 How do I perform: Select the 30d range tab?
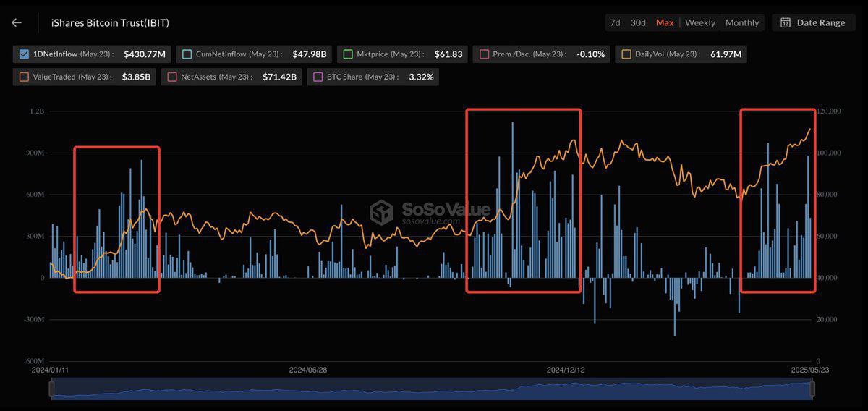point(638,22)
